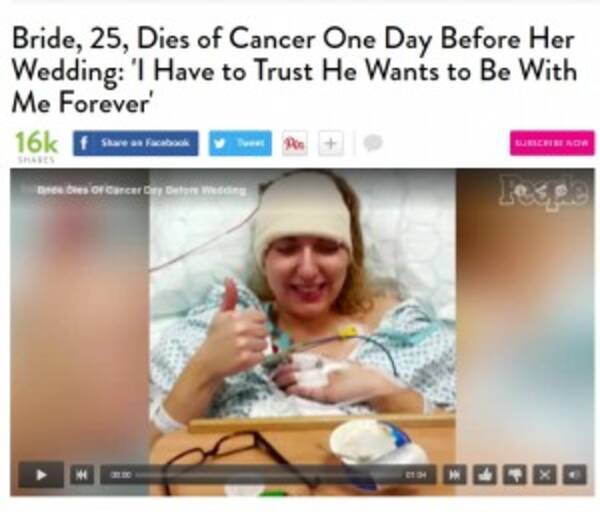Click the 16k shares counter

tap(36, 147)
